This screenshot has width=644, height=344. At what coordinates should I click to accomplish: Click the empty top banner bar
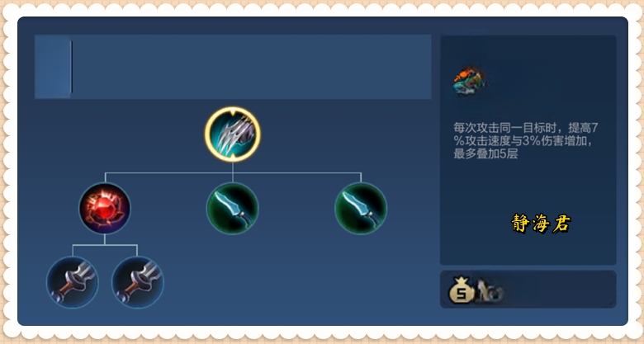[x=233, y=67]
